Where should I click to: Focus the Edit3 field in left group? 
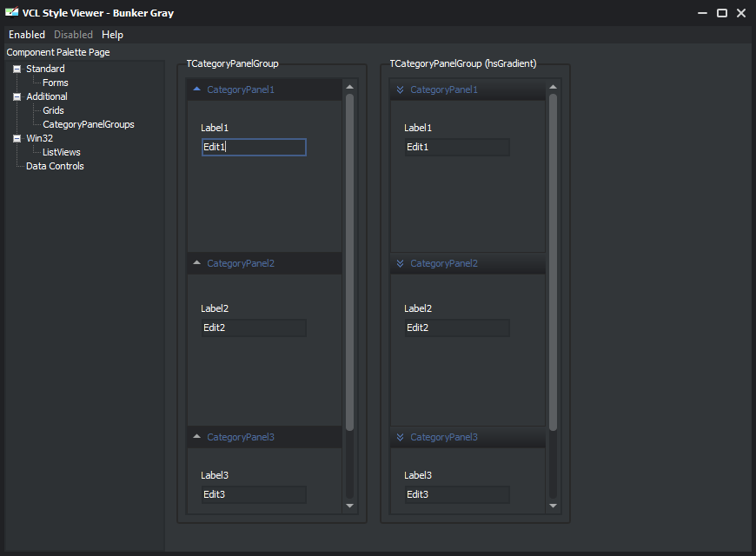254,495
